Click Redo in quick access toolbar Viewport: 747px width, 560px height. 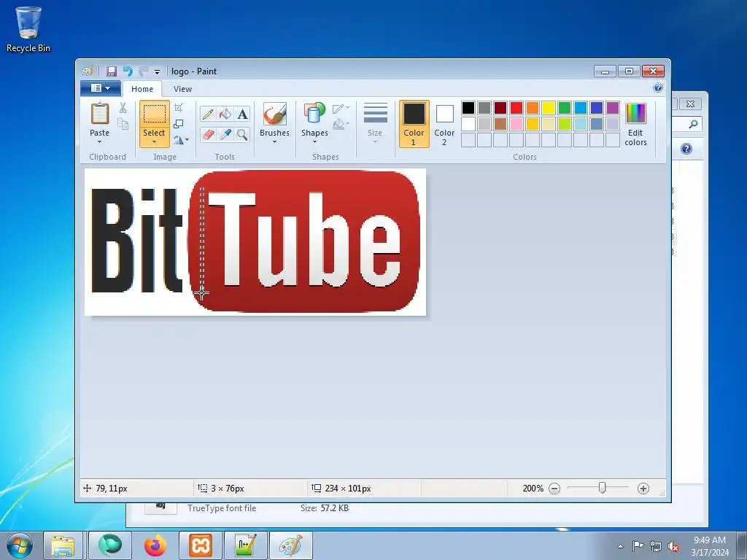(144, 71)
